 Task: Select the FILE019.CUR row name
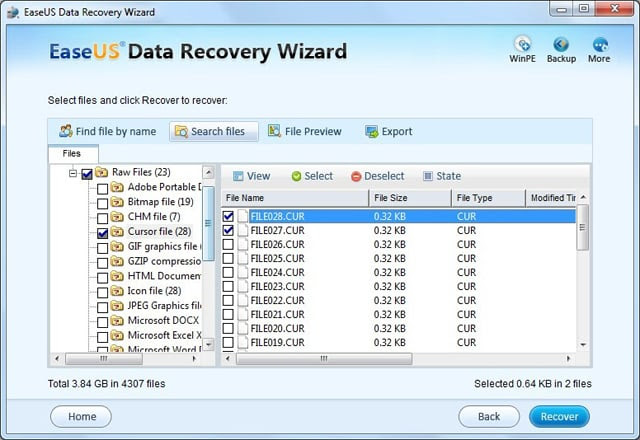point(278,342)
